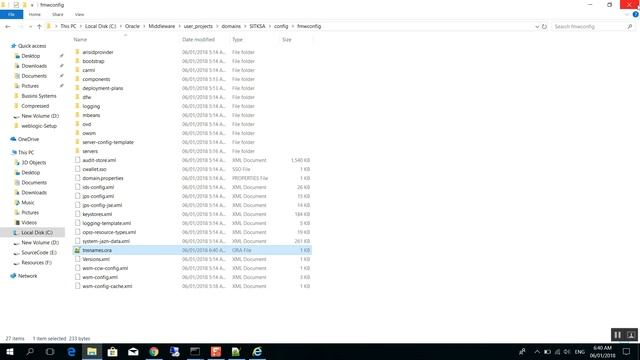This screenshot has height=360, width=640.
Task: Open Videos under This PC
Action: (29, 222)
